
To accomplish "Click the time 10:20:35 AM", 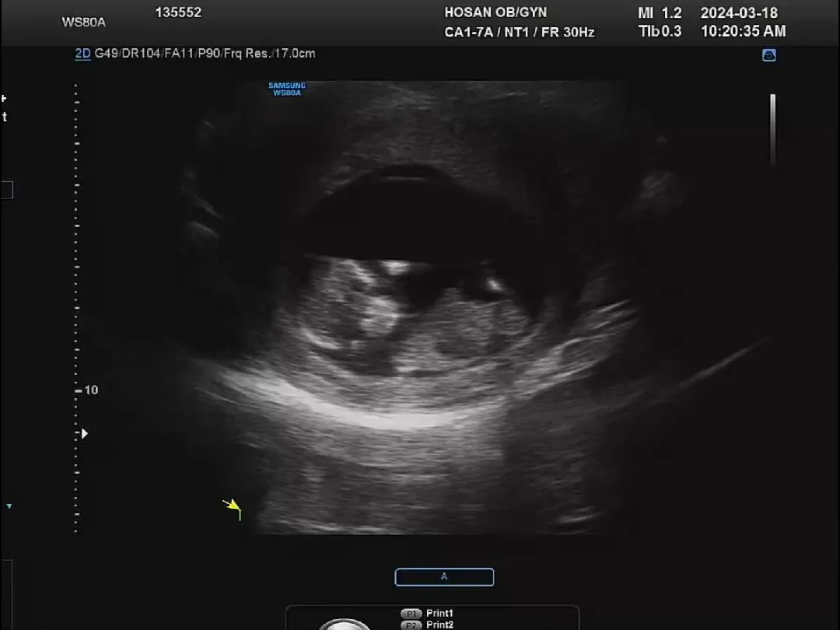I will click(743, 32).
